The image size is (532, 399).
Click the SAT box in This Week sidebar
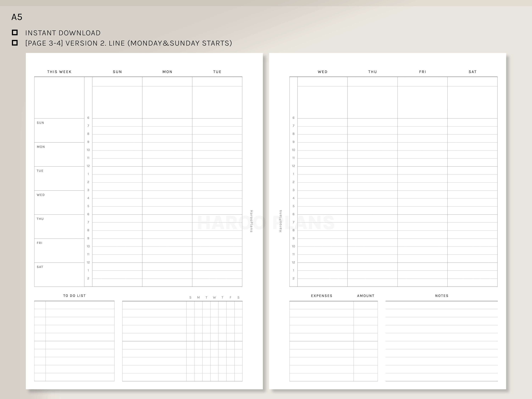pos(59,274)
